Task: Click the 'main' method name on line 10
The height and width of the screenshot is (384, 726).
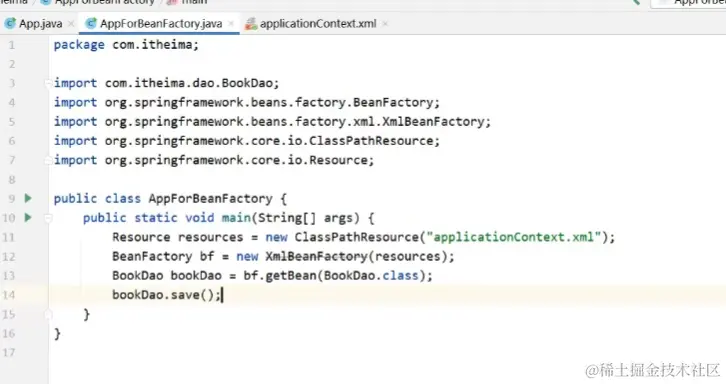Action: point(236,218)
